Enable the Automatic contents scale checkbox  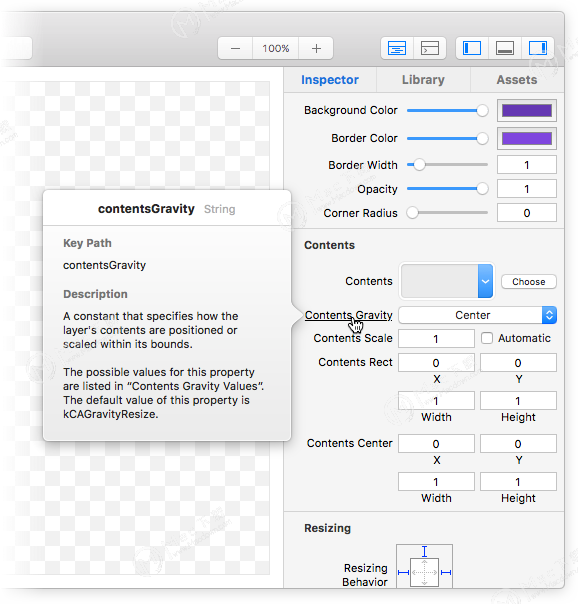(x=487, y=338)
